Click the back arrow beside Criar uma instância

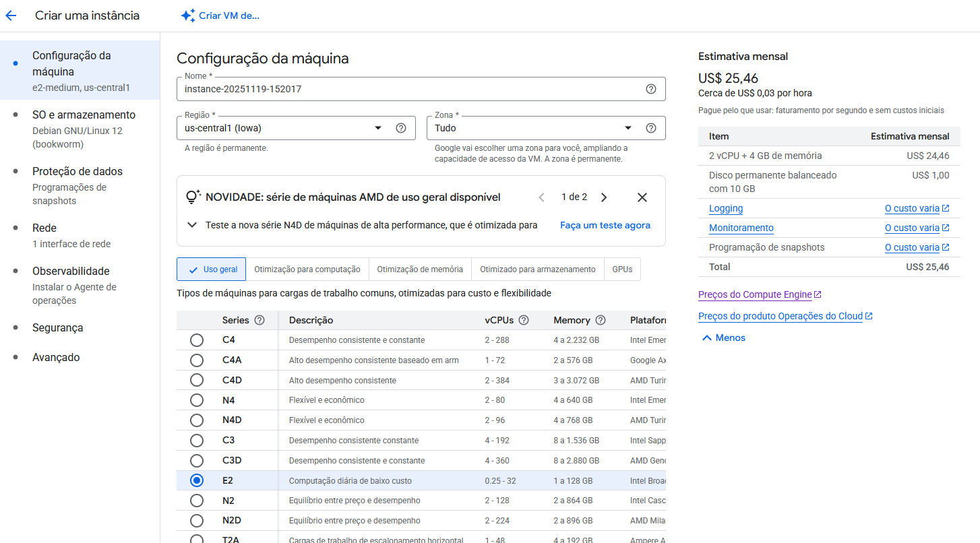(11, 15)
